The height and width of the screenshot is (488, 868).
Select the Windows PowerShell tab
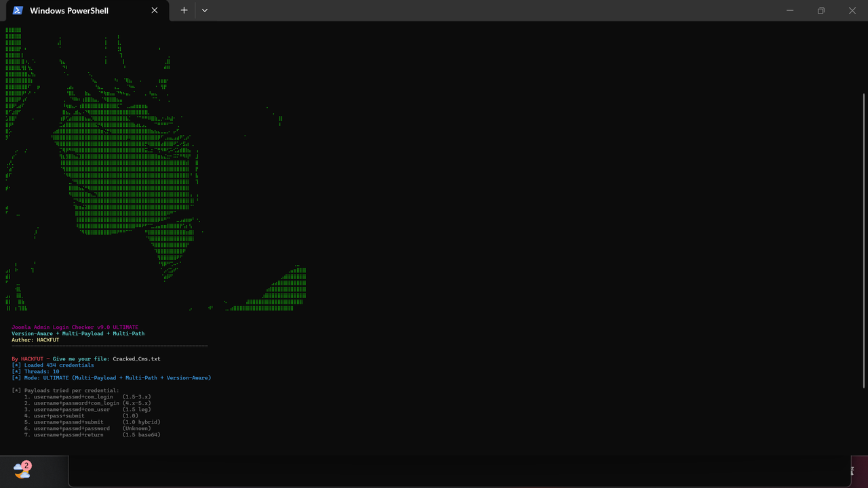point(87,11)
